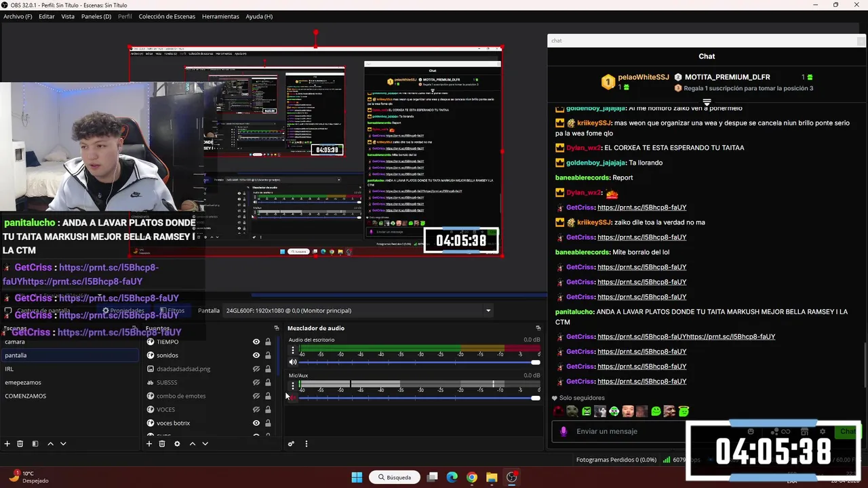Screen dimensions: 868x488
Task: Open the Vista menu
Action: [x=68, y=16]
